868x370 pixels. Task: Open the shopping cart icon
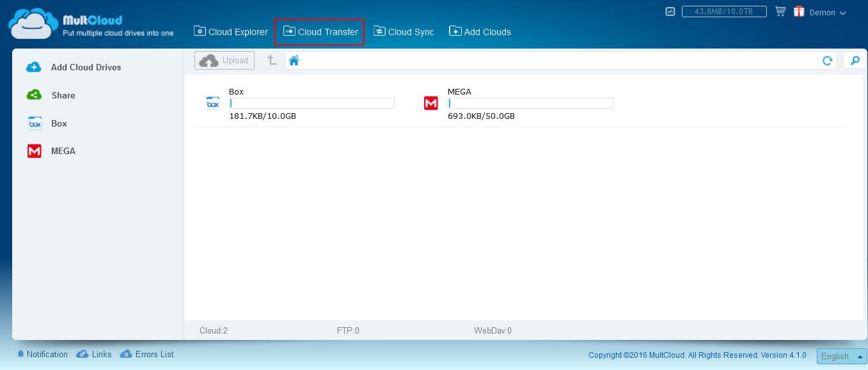[x=780, y=12]
